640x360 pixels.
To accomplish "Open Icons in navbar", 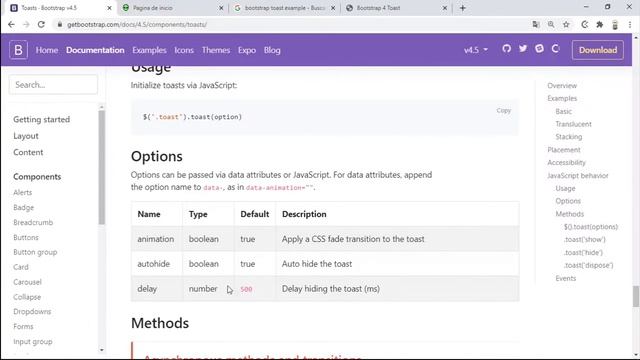I will tap(184, 50).
